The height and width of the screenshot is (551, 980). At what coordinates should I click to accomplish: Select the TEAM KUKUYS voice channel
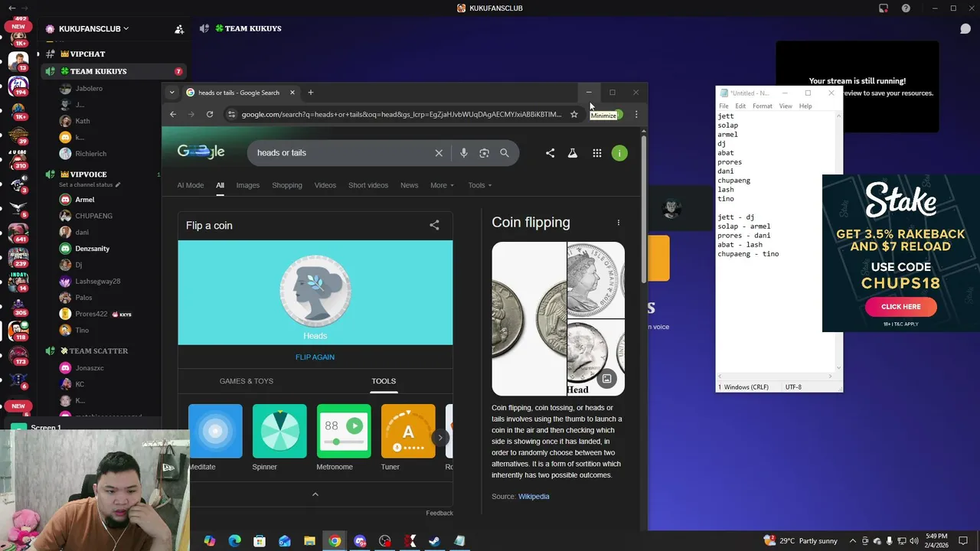[113, 71]
